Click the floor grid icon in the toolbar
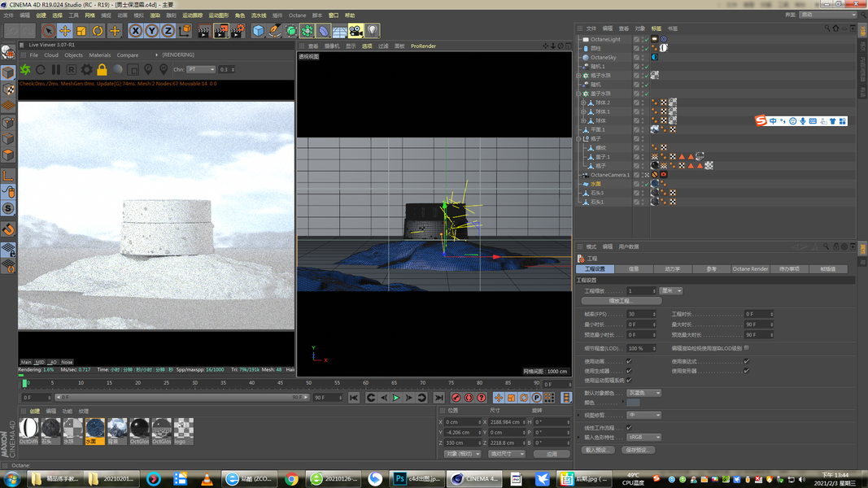This screenshot has width=868, height=488. (x=340, y=31)
